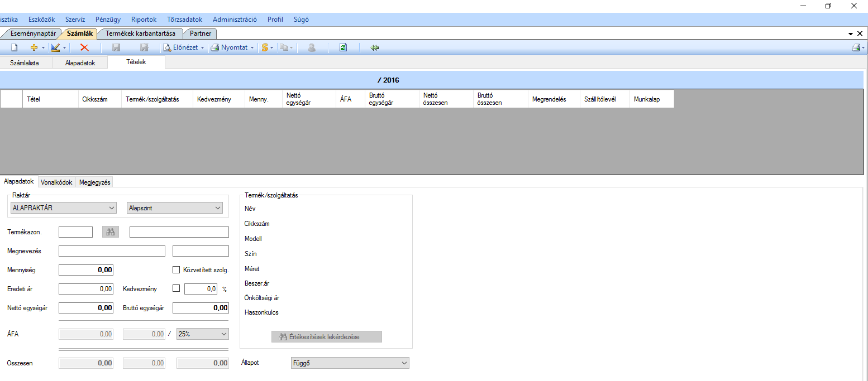Close the active document tab with X
This screenshot has width=868, height=381.
860,34
